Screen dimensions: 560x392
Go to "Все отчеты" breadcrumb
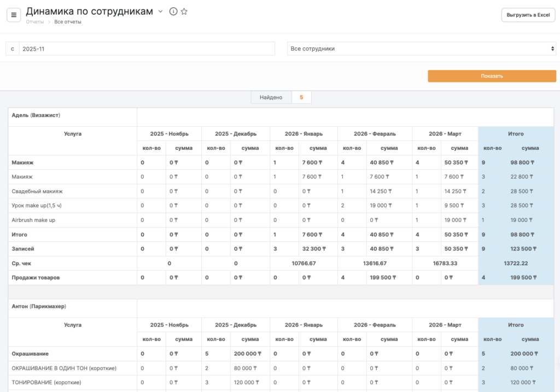[68, 22]
